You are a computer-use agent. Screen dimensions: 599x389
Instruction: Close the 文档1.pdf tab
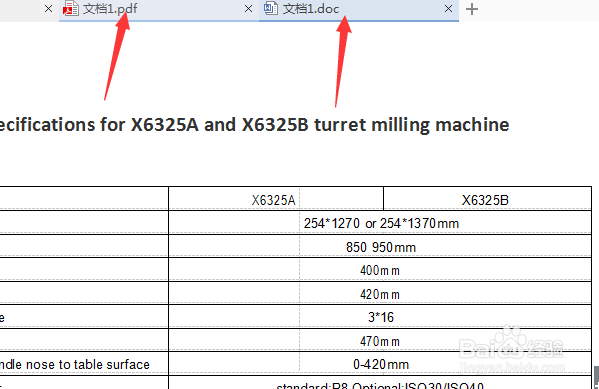(x=248, y=8)
